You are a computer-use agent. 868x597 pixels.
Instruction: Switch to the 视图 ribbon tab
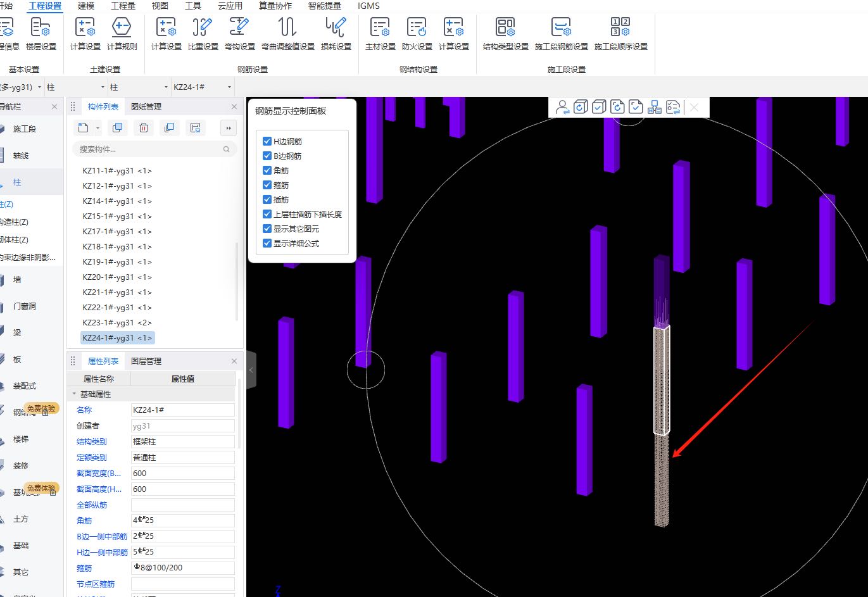coord(160,6)
